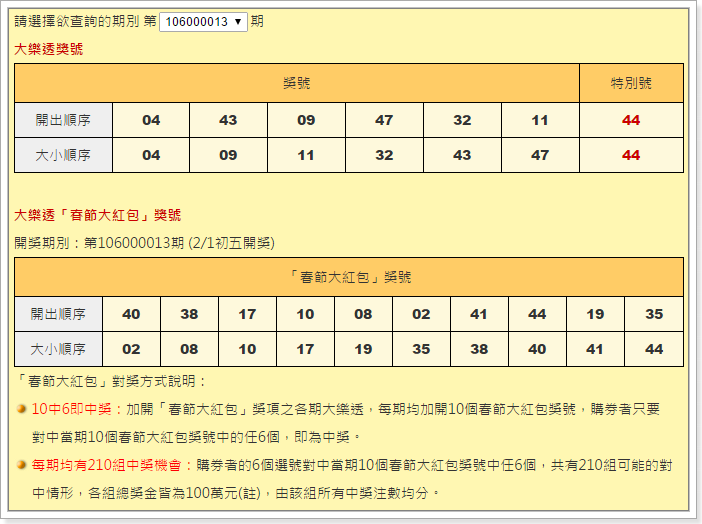Open the draw period 106000013 dropdown
The height and width of the screenshot is (524, 702).
tap(203, 21)
